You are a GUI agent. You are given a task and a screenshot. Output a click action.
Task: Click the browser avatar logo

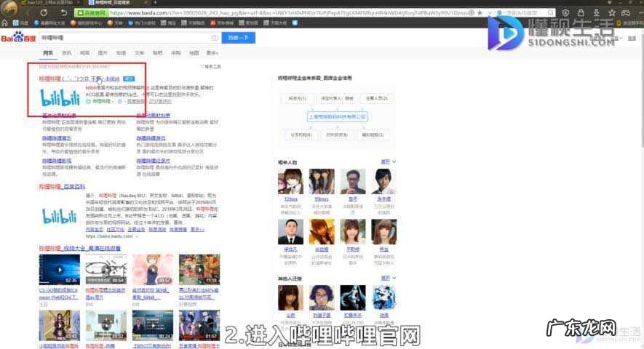(9, 8)
